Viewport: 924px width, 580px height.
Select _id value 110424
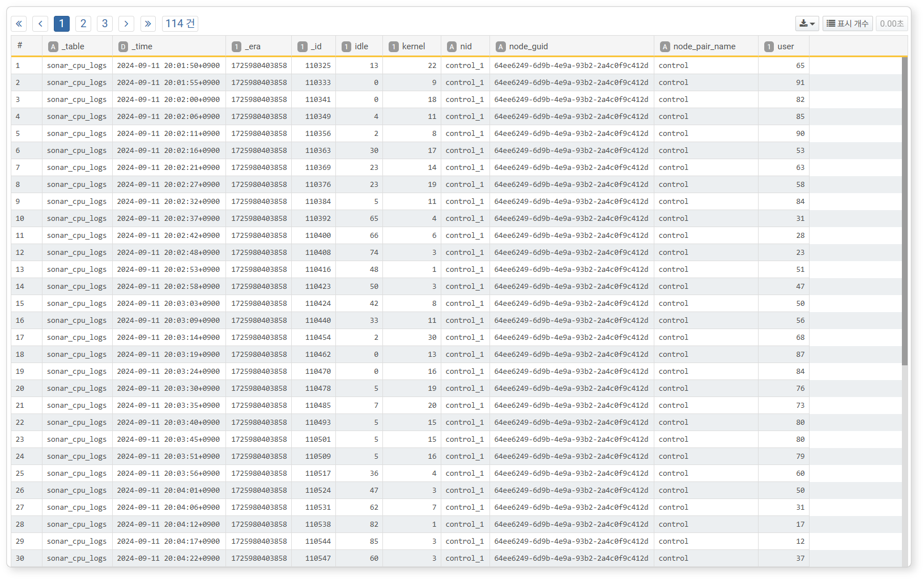[x=318, y=304]
